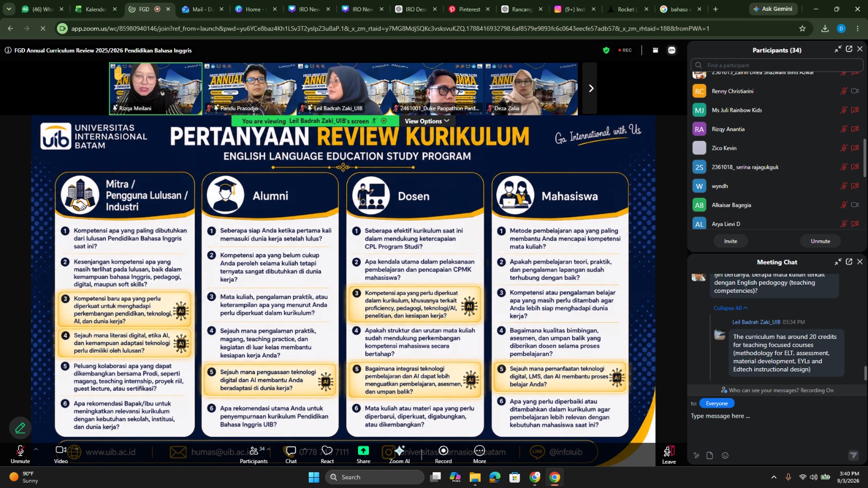Expand audio options arrow beside Unmute
868x488 pixels.
(36, 450)
